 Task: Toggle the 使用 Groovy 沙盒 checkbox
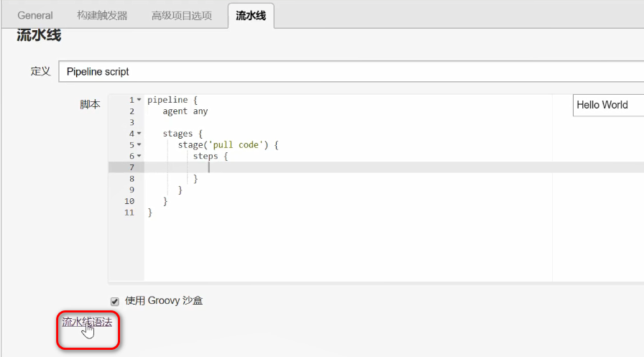(x=114, y=301)
